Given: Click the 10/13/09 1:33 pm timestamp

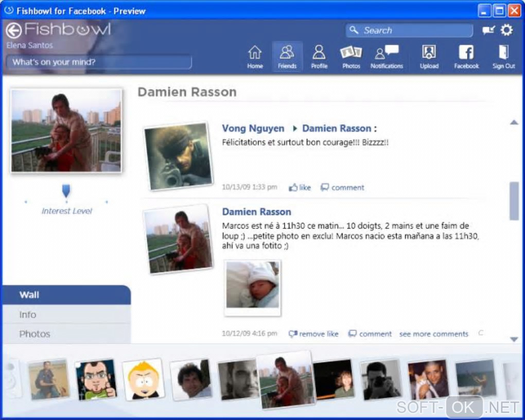Looking at the screenshot, I should click(x=250, y=187).
